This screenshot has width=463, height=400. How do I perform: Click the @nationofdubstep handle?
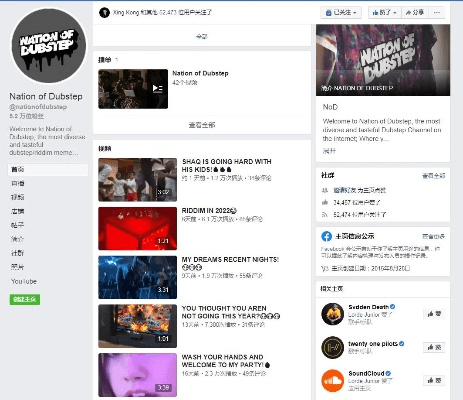pyautogui.click(x=38, y=107)
